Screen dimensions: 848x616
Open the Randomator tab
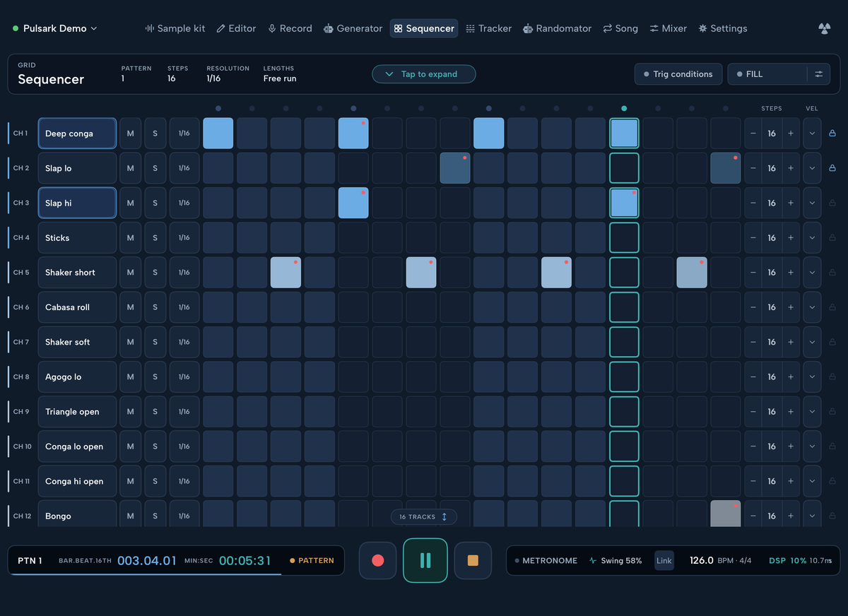click(x=557, y=28)
